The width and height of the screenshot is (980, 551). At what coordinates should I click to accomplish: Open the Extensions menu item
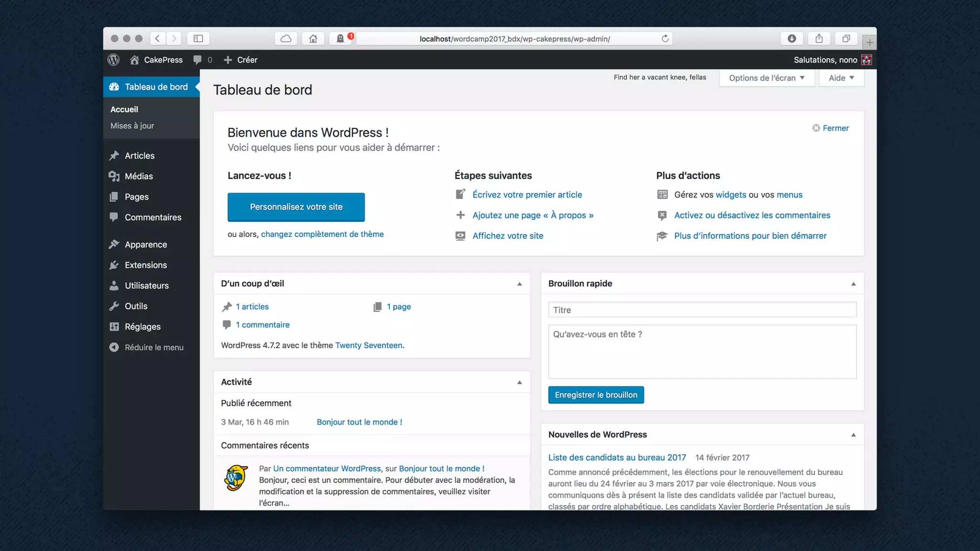pos(145,265)
